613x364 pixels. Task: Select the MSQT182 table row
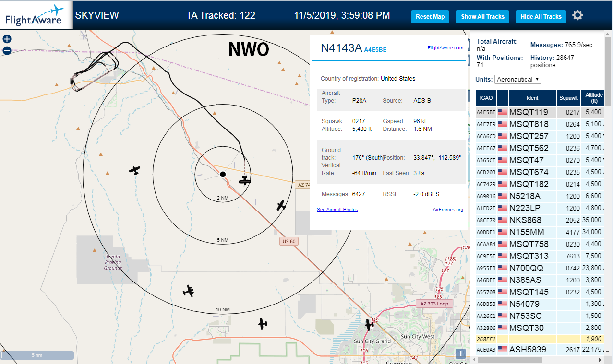(540, 184)
